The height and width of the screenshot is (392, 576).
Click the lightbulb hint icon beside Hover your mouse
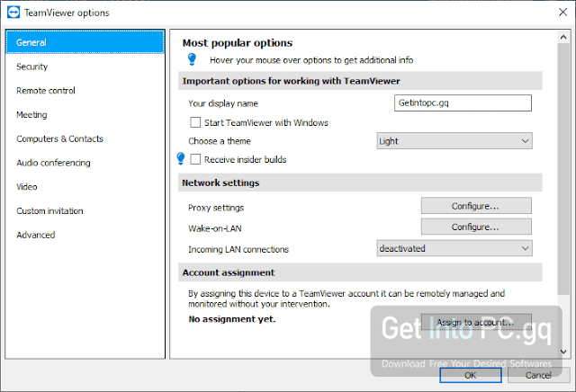coord(192,59)
